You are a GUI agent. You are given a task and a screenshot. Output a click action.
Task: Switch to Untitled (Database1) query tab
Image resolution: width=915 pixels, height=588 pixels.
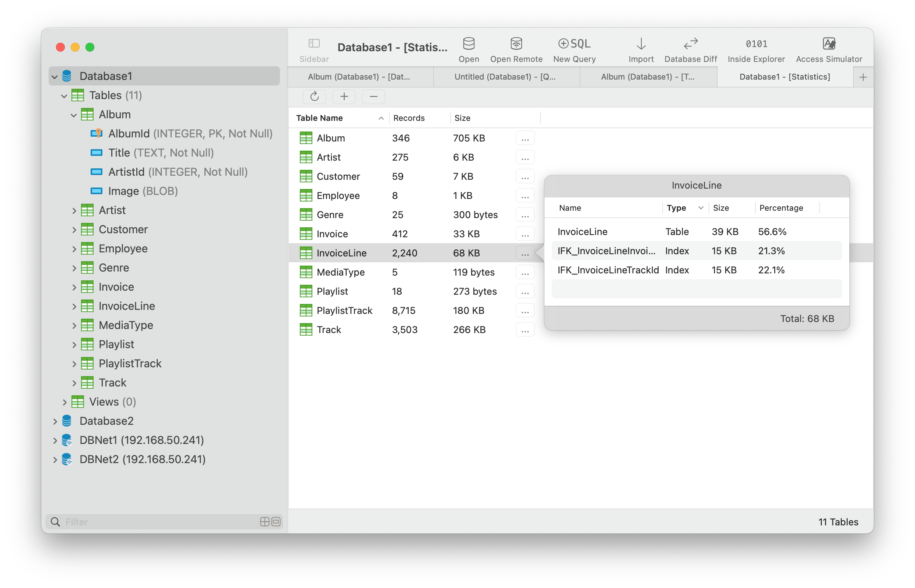[506, 77]
